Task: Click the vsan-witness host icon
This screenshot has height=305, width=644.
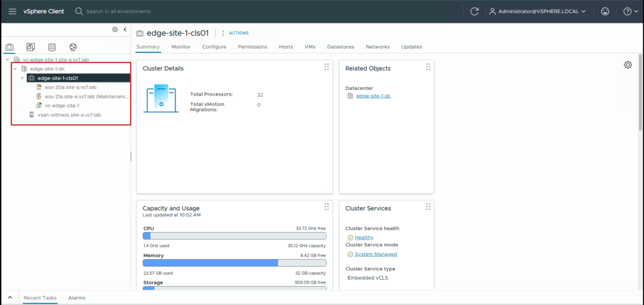Action: [31, 115]
